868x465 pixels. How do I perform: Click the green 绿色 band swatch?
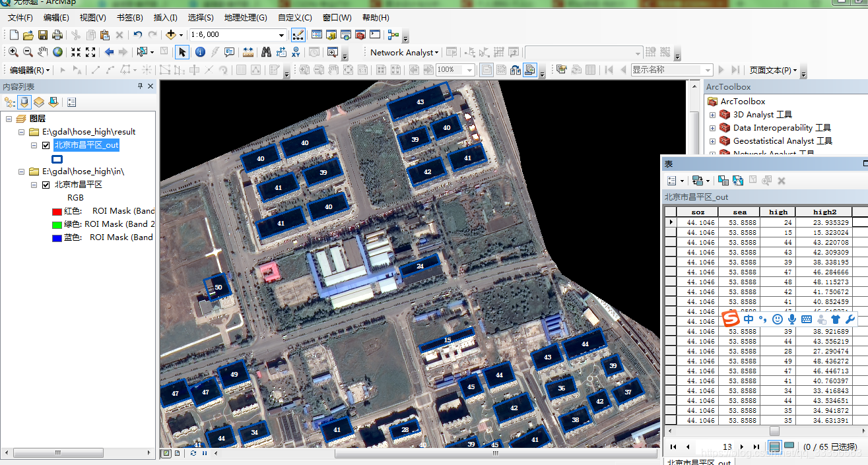[x=57, y=224]
